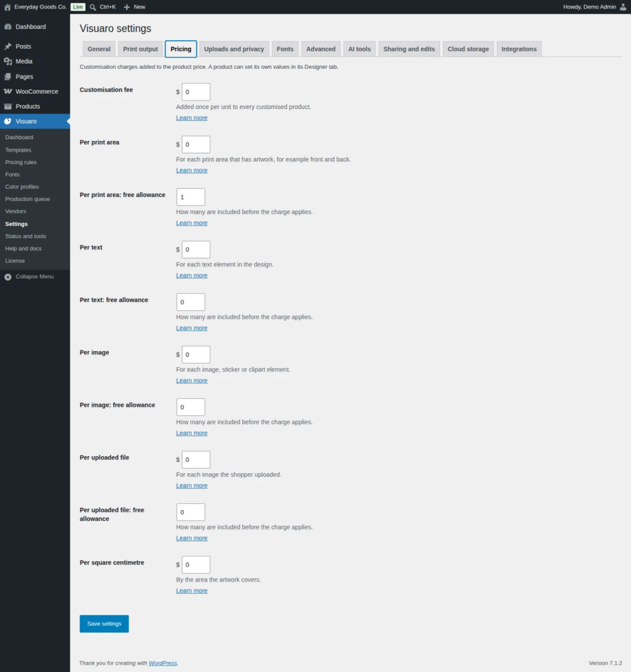
Task: Open Learn more under Customisation fee
Action: (192, 118)
